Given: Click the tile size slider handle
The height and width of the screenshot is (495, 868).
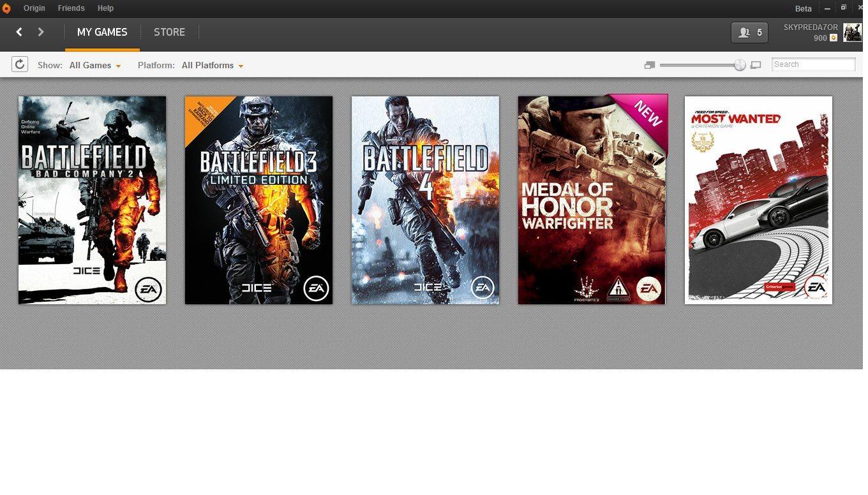Looking at the screenshot, I should click(x=740, y=65).
